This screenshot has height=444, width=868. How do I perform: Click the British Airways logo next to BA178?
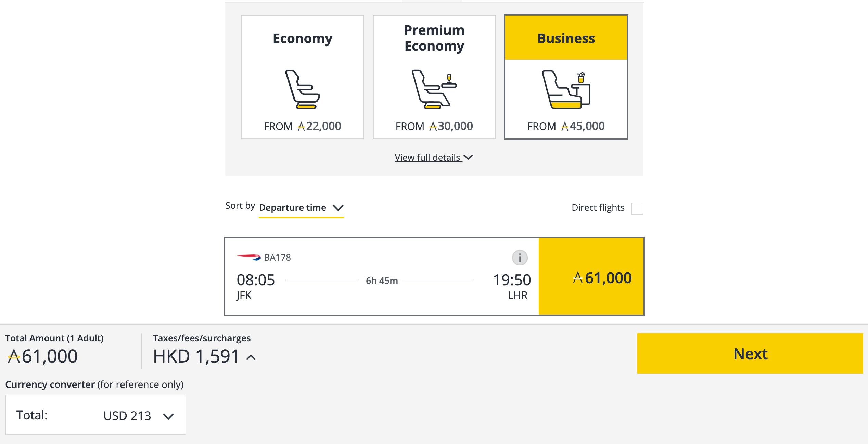pos(248,257)
